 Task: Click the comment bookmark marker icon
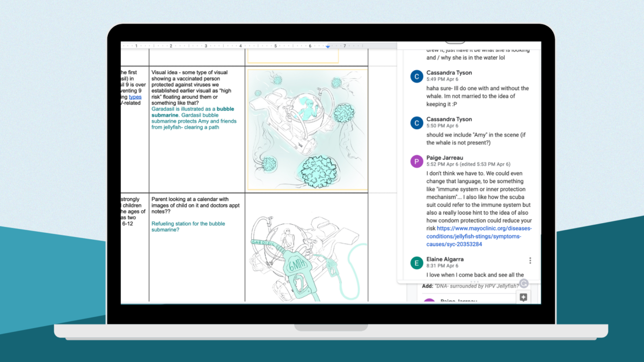[x=523, y=297]
